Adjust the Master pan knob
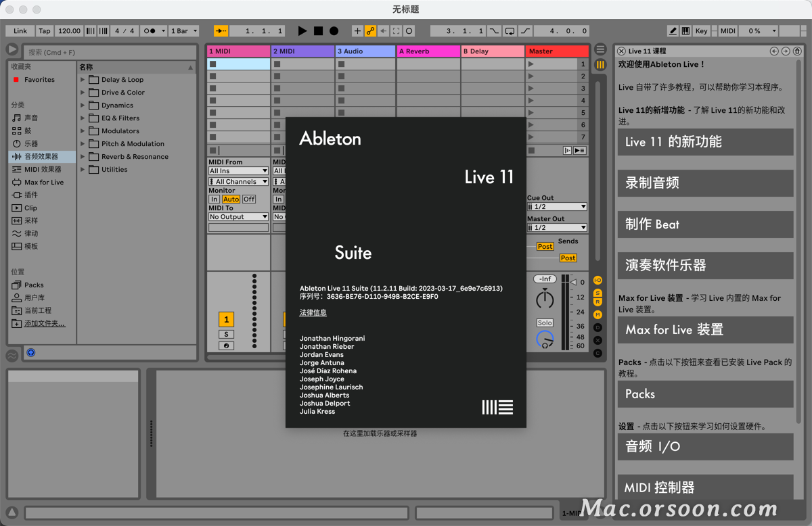The image size is (812, 526). point(545,298)
